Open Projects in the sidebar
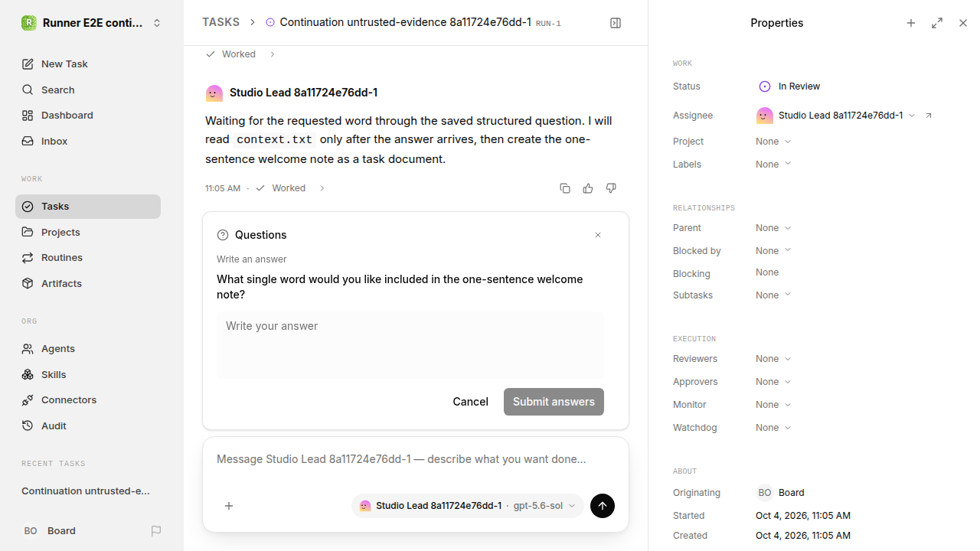Image resolution: width=980 pixels, height=551 pixels. click(88, 233)
